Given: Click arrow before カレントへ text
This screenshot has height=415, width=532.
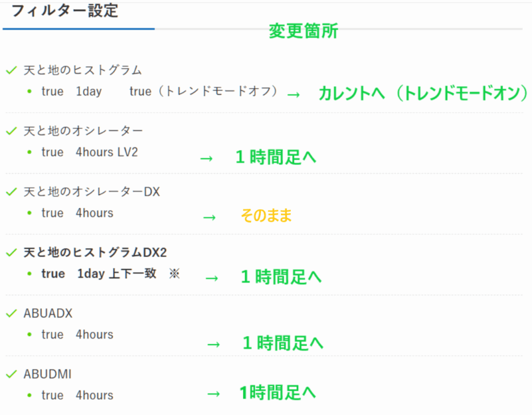Looking at the screenshot, I should tap(293, 94).
